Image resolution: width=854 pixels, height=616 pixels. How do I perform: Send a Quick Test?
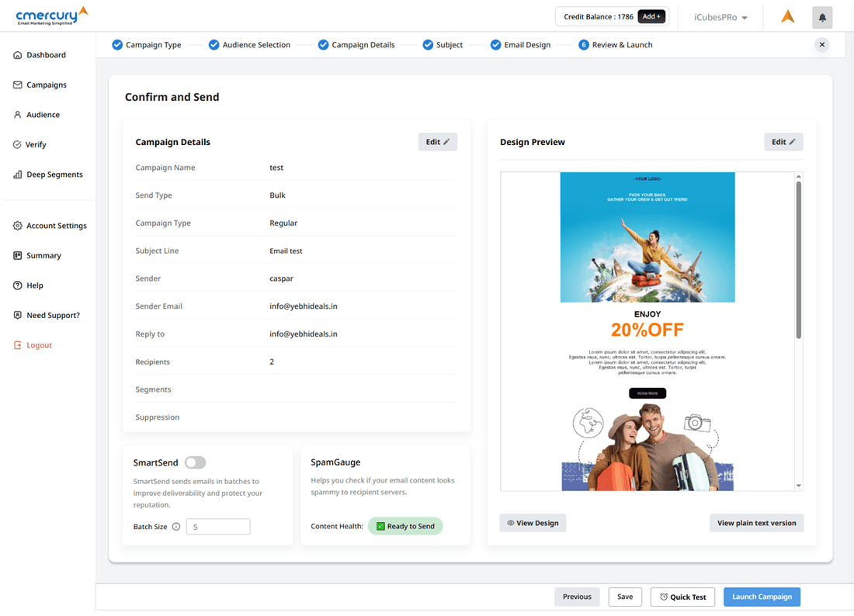tap(682, 597)
